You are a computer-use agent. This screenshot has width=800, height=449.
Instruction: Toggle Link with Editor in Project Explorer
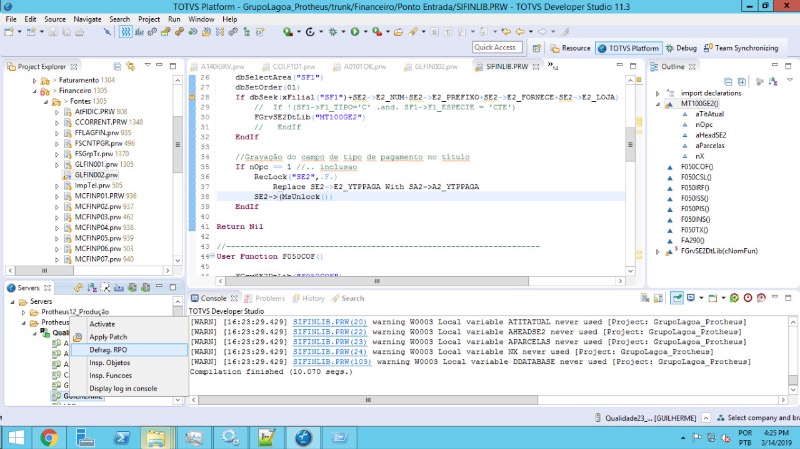(x=131, y=66)
